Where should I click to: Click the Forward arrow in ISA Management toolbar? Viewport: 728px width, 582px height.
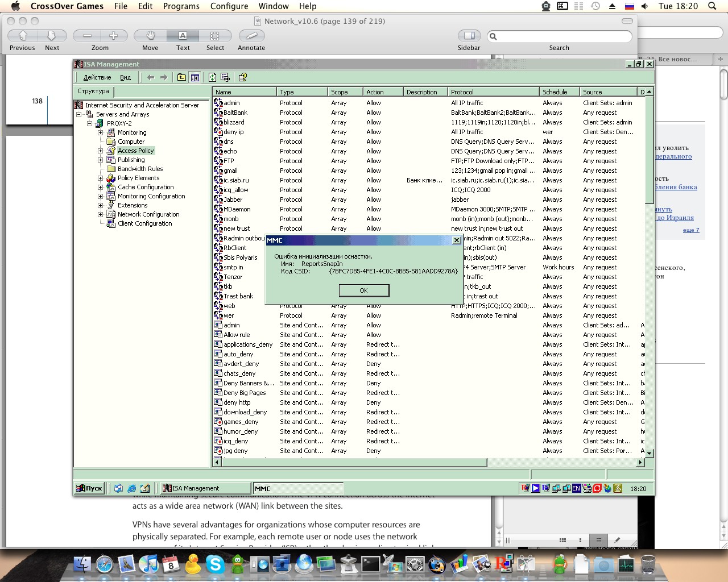(164, 77)
